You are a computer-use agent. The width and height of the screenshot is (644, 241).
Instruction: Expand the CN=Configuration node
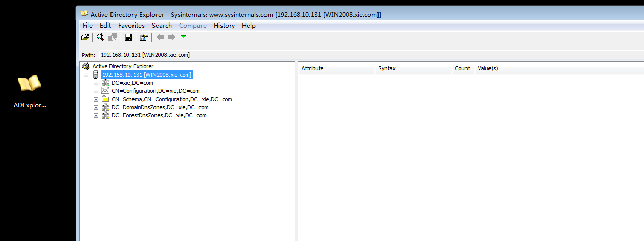96,91
